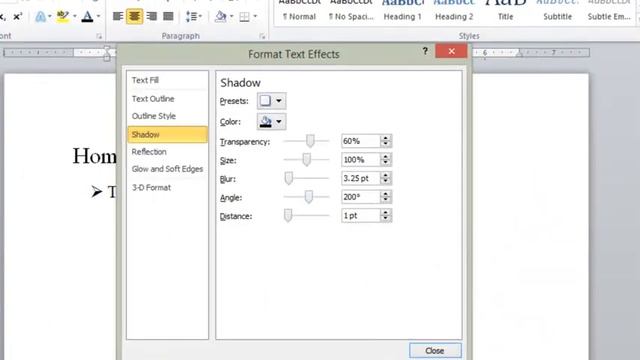This screenshot has width=640, height=360.
Task: Click the Angle slider handle
Action: pyautogui.click(x=309, y=197)
